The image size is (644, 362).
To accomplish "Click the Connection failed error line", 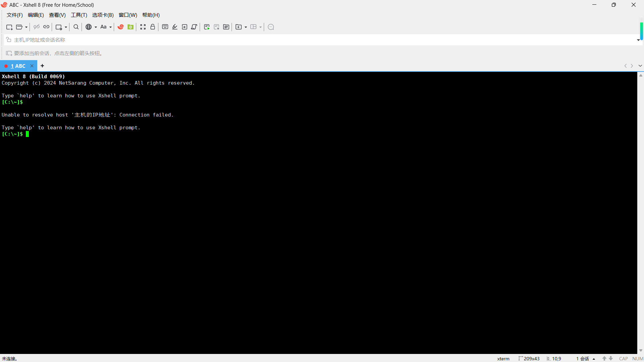I will click(x=88, y=115).
